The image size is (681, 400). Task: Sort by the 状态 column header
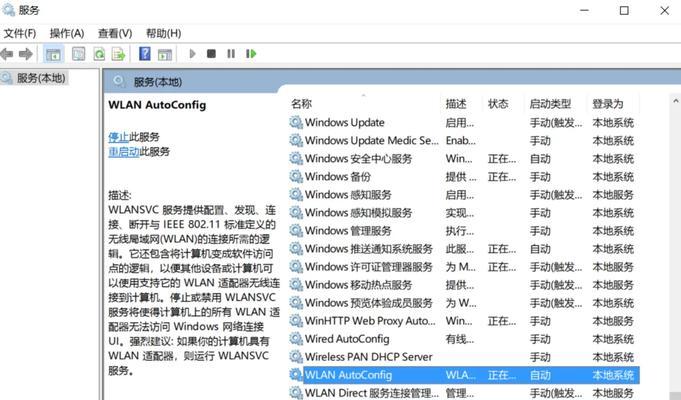click(498, 104)
